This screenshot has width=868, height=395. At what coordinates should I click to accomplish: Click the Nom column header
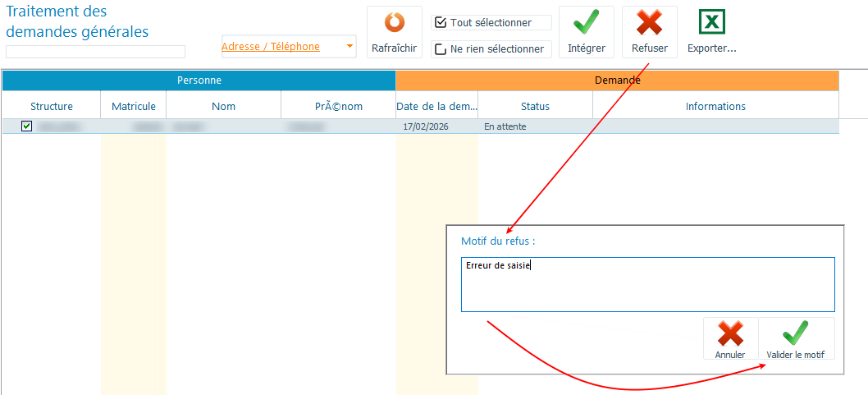[223, 107]
